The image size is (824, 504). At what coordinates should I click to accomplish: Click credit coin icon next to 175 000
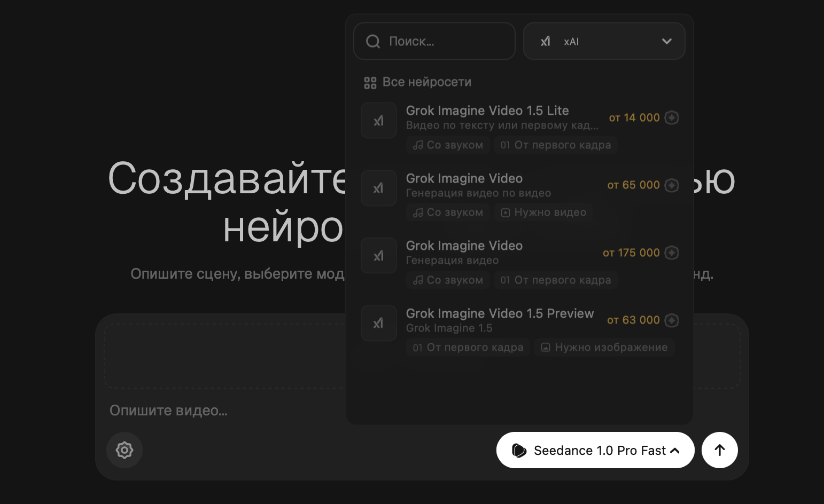[672, 253]
